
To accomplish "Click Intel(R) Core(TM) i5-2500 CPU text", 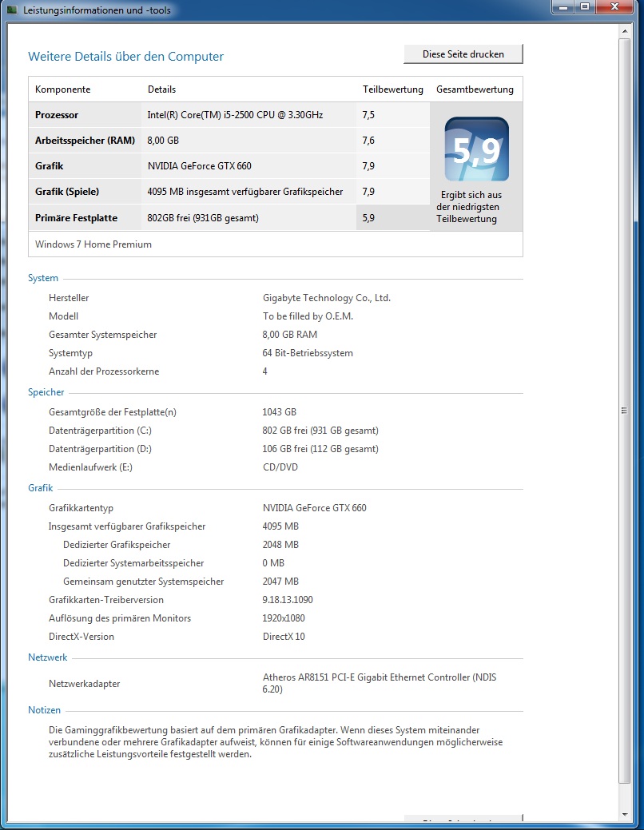I will click(235, 115).
